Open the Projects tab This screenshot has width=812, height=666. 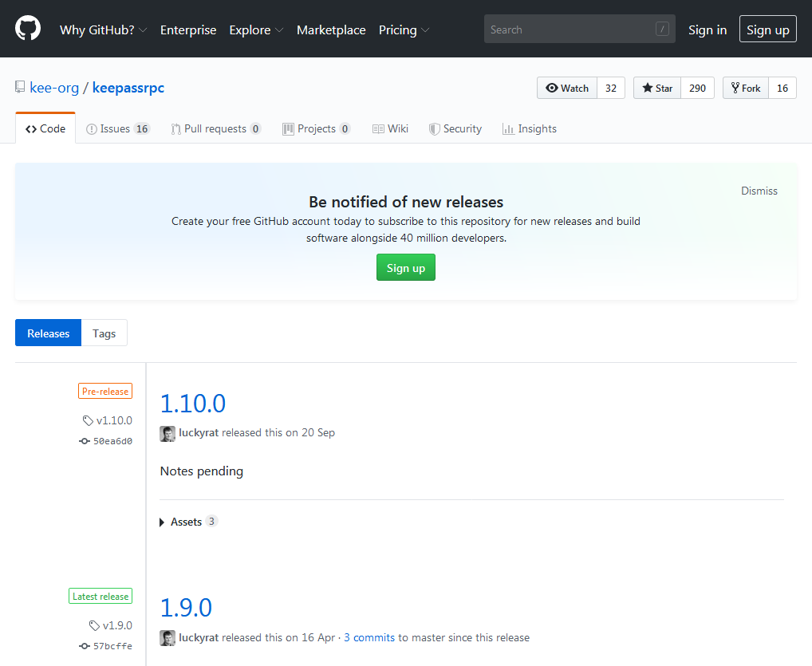[317, 128]
